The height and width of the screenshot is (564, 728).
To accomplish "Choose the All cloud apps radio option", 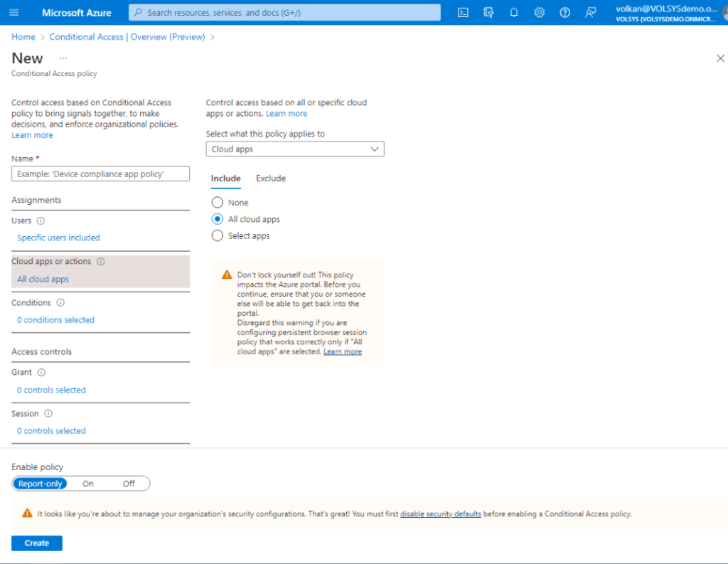I will (x=218, y=219).
